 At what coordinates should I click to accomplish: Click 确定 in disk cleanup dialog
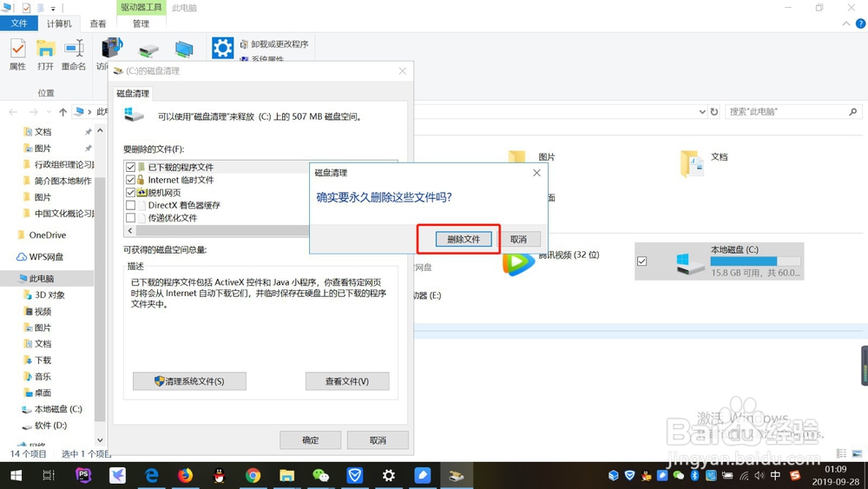point(310,440)
